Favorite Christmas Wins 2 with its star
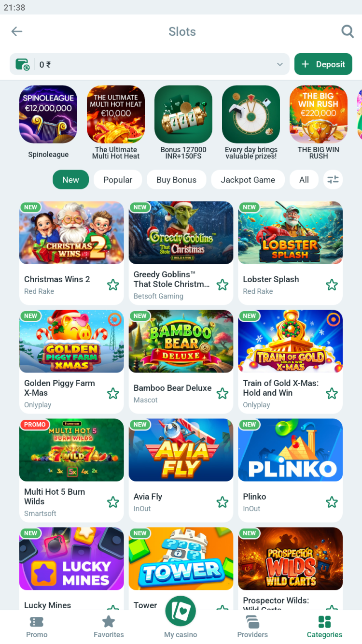Screen dimensions: 362x644 pos(113,285)
